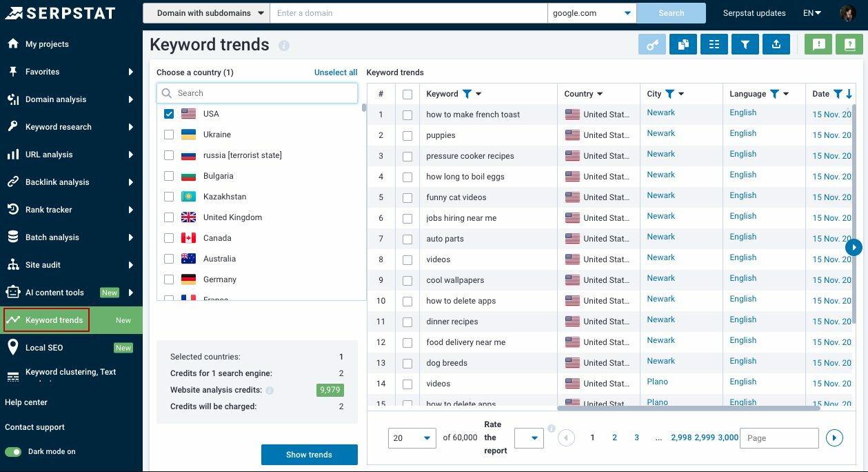Open the Rank tracker menu item
Viewport: 868px width, 472px height.
tap(71, 210)
